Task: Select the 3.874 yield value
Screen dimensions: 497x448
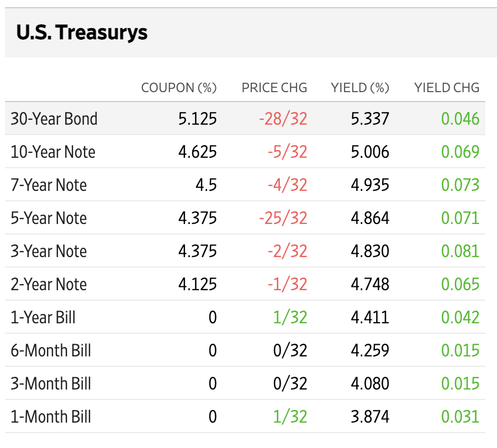Action: point(370,417)
